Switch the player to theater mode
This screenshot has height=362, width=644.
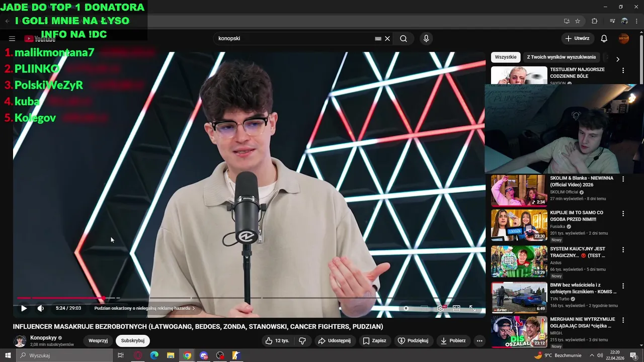(x=456, y=308)
